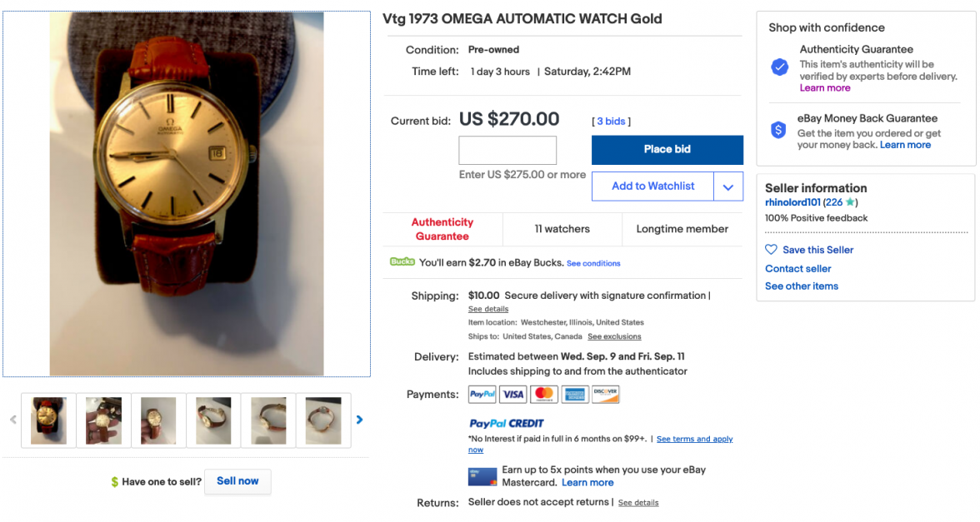Open seller rhinolord101 profile link

tap(792, 202)
